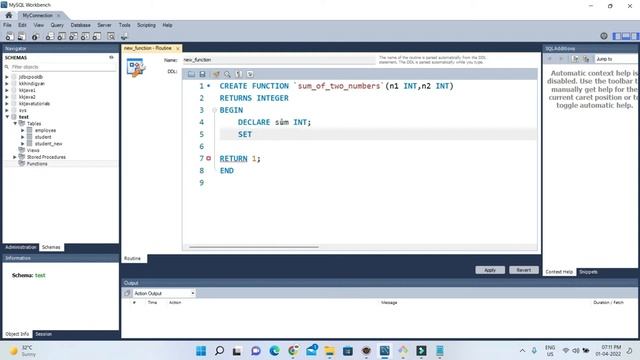Screen dimensions: 640x360
Task: Open the object inspector toolbar icon
Action: click(35, 36)
